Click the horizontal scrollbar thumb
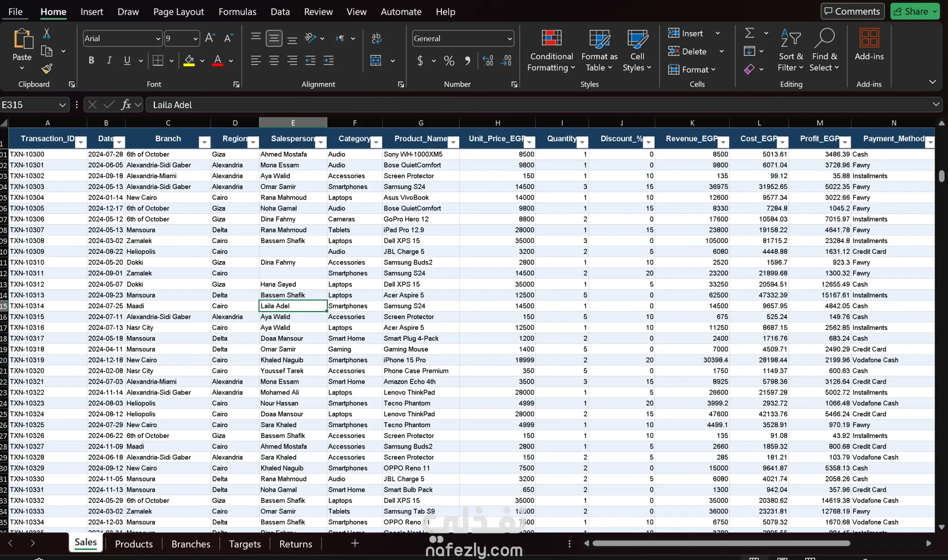948x560 pixels. (721, 543)
